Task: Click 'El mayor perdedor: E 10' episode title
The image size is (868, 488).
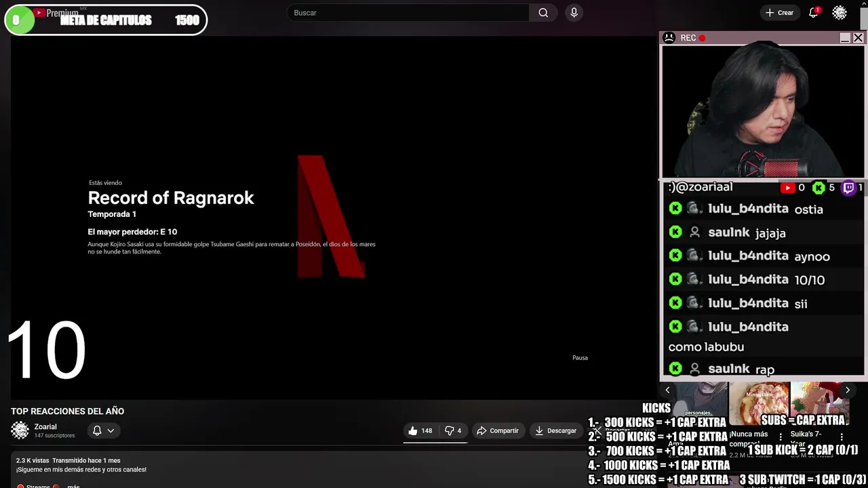Action: (132, 232)
